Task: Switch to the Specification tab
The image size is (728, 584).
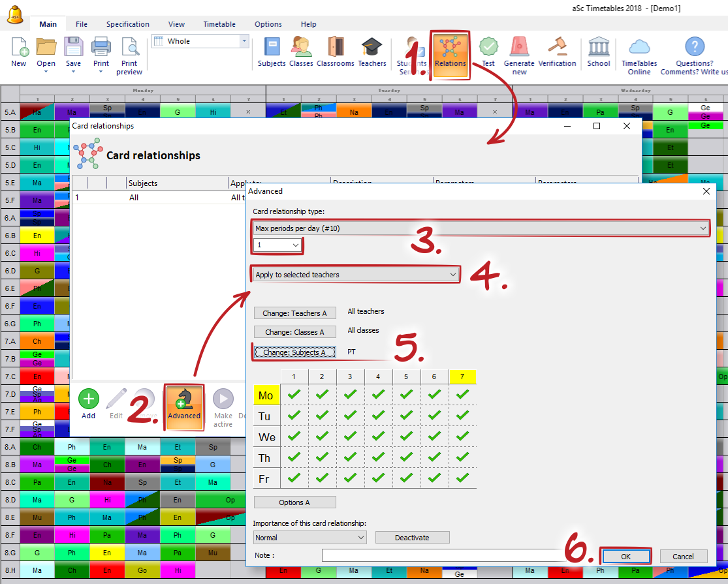Action: click(x=128, y=24)
